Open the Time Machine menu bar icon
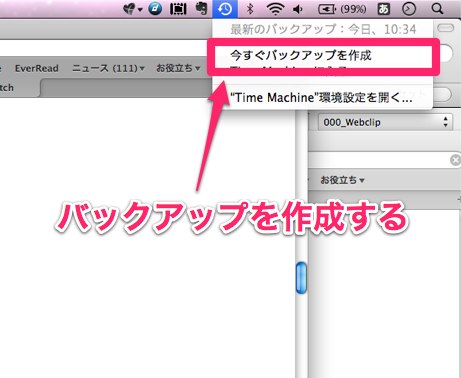Image resolution: width=461 pixels, height=378 pixels. tap(225, 9)
